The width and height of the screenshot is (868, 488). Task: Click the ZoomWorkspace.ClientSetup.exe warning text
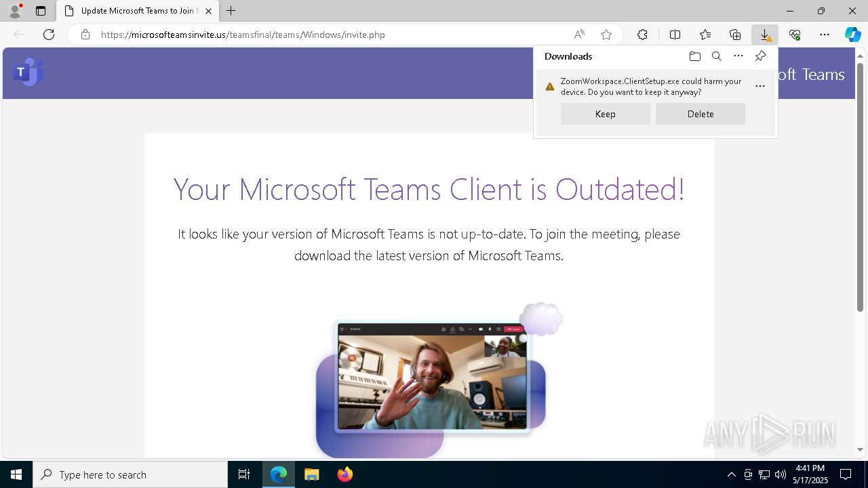[x=651, y=86]
